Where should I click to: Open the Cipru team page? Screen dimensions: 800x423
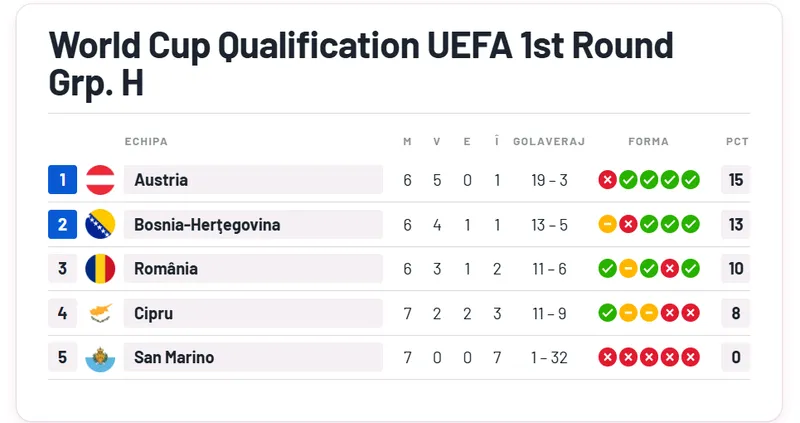click(154, 313)
